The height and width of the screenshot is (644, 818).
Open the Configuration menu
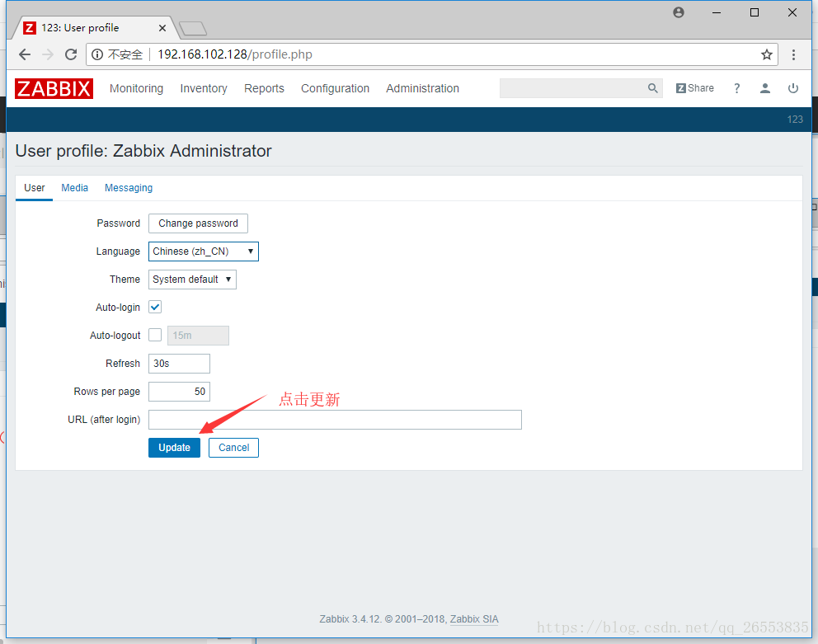[335, 88]
